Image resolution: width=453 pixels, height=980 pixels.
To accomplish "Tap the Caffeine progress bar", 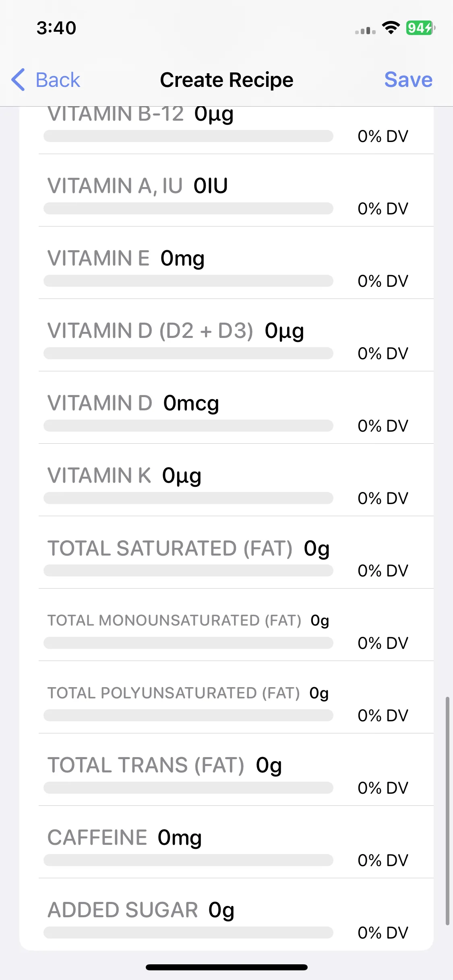I will point(188,860).
